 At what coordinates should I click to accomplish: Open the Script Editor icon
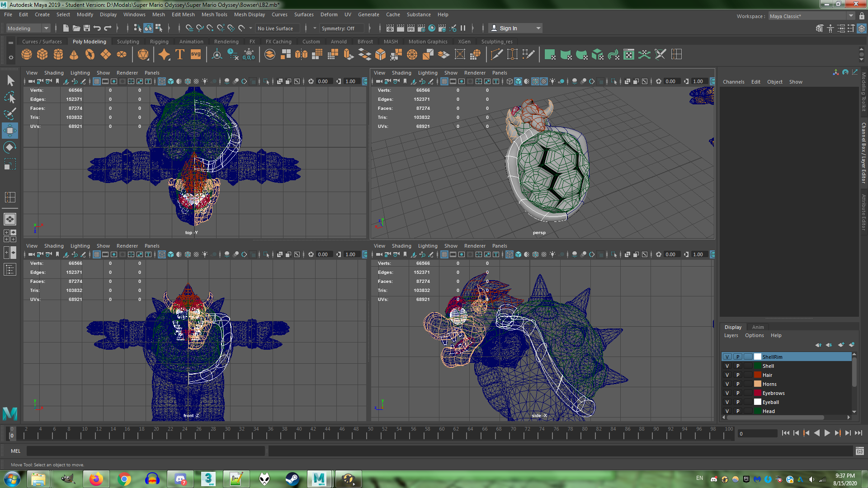pyautogui.click(x=859, y=451)
